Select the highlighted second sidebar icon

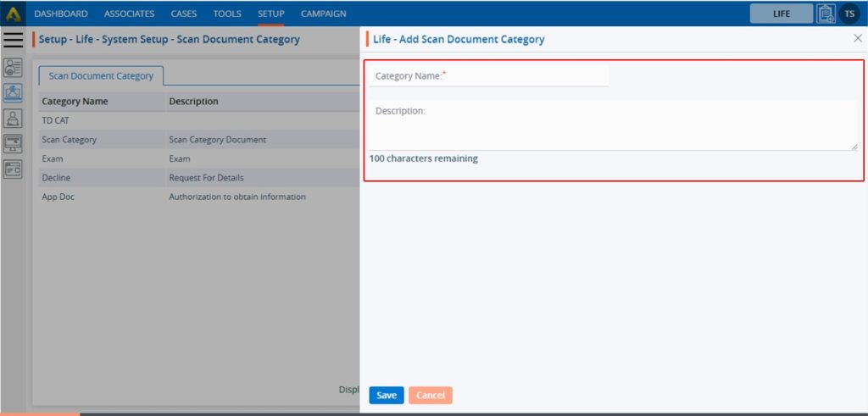[13, 93]
